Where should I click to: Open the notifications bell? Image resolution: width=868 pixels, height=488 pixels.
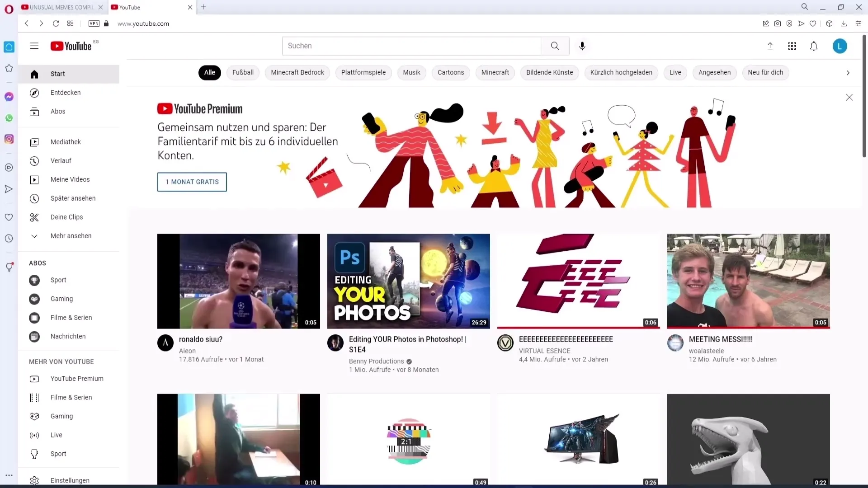pos(814,46)
